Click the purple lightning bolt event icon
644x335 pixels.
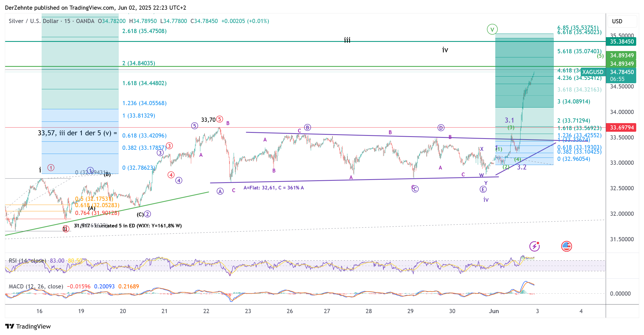[534, 246]
